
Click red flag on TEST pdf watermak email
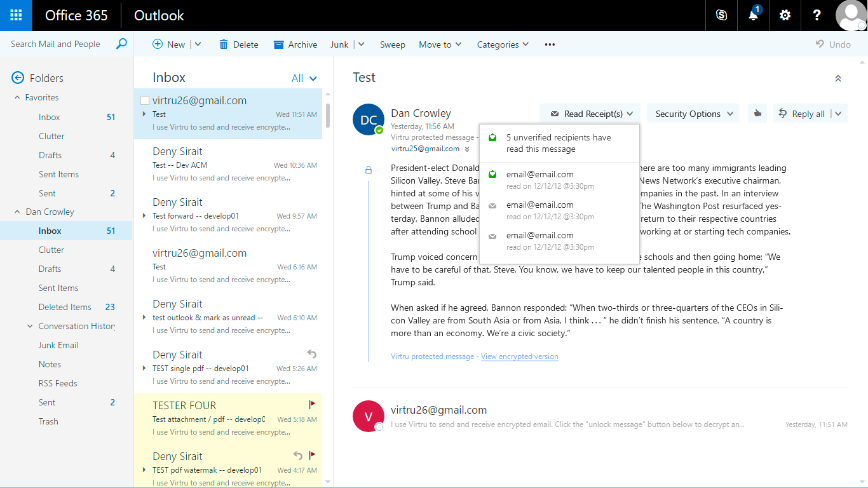312,455
